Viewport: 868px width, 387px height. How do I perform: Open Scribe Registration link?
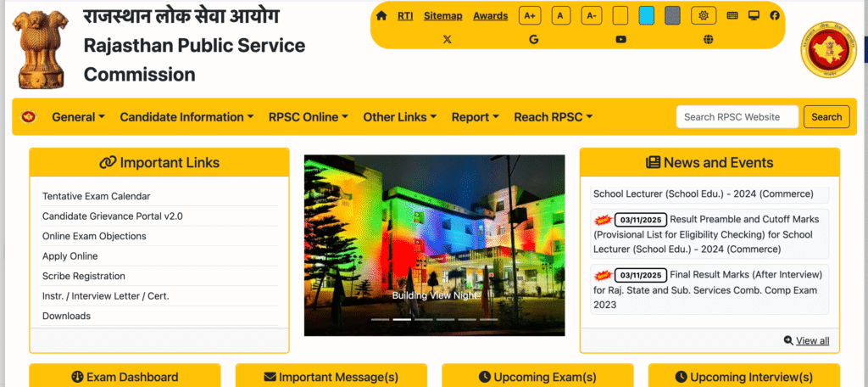click(x=84, y=276)
